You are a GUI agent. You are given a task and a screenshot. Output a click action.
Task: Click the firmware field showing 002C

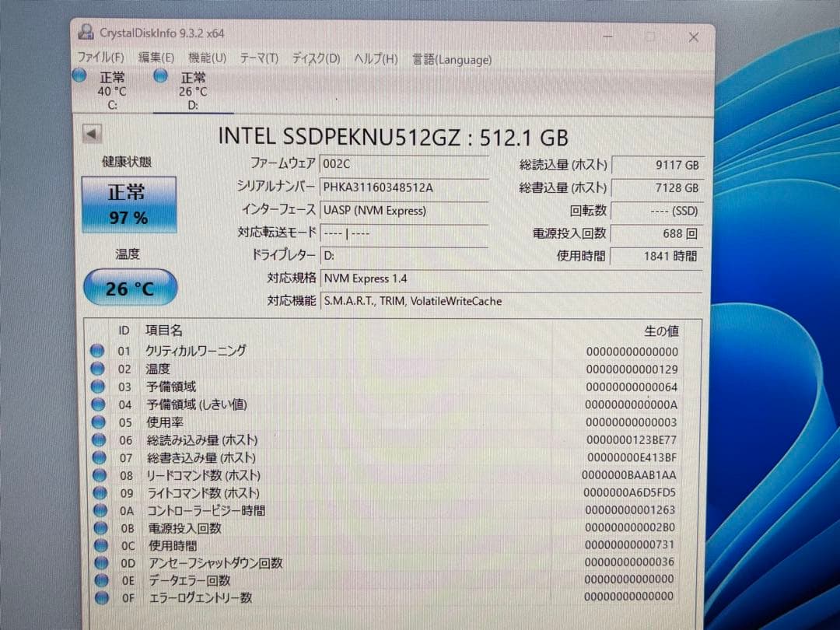tap(404, 164)
